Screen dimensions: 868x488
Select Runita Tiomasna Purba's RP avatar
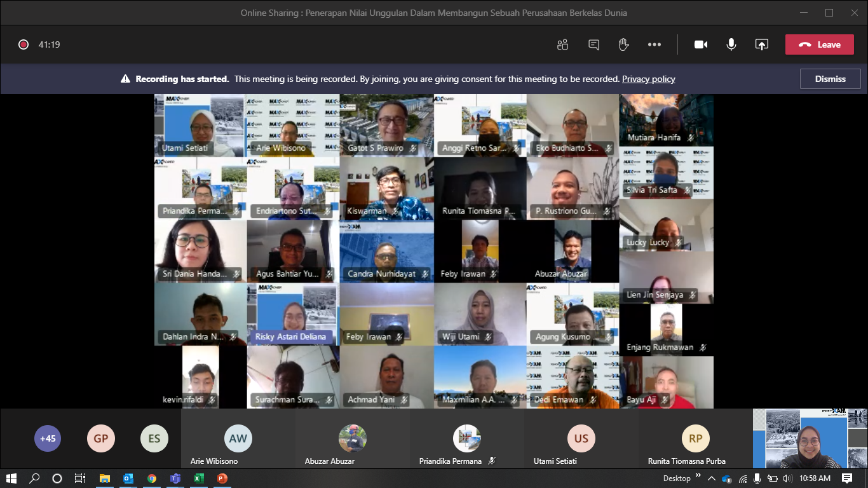696,438
